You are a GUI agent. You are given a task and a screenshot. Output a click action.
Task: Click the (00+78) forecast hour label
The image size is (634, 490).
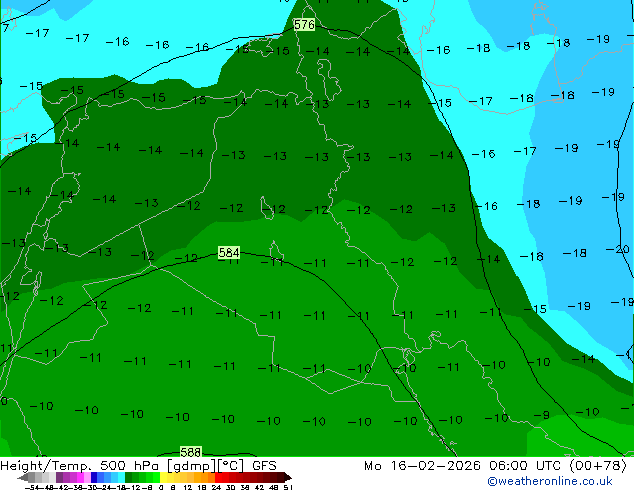pyautogui.click(x=598, y=466)
